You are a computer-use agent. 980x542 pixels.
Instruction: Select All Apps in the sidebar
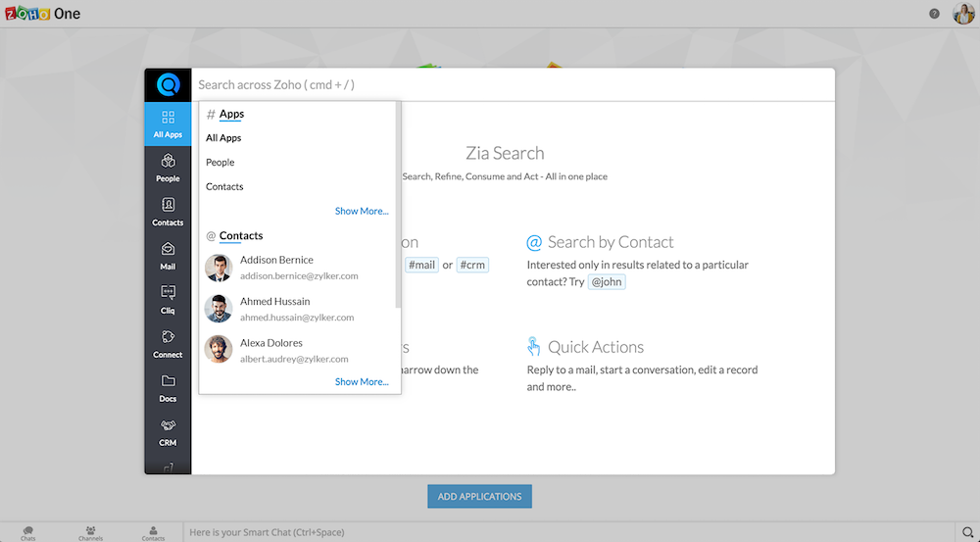click(x=168, y=123)
